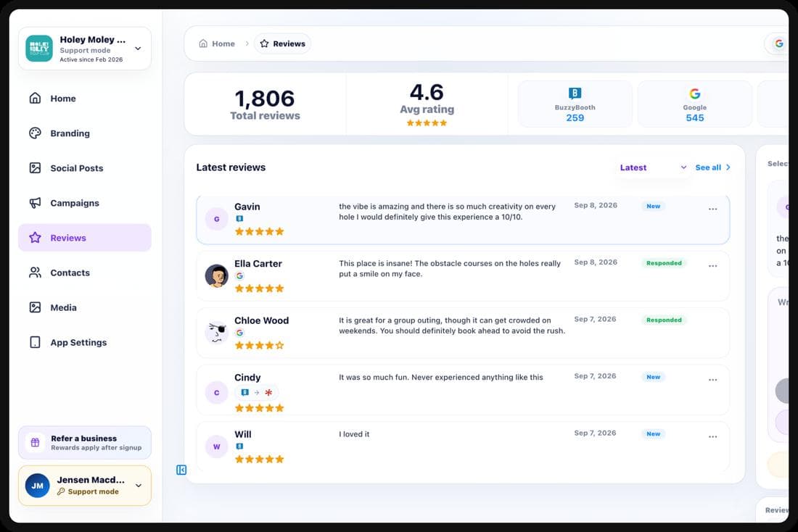Go to Home breadcrumb link
The height and width of the screenshot is (532, 798).
click(218, 43)
